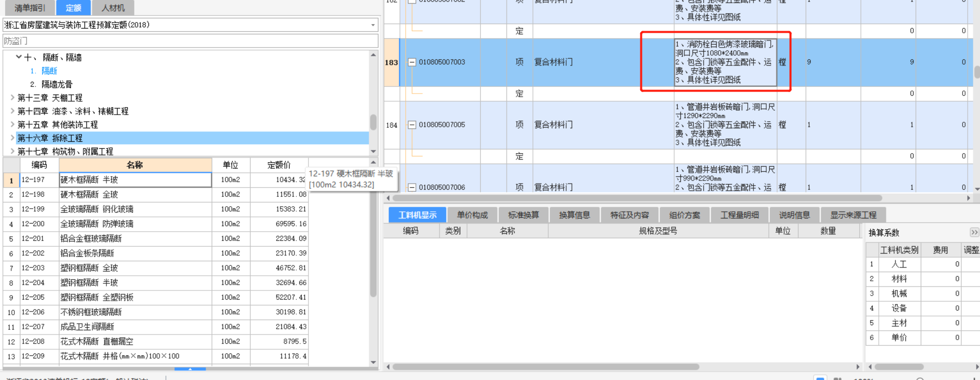
Task: Click the right arrow of the bill table horizontal scrollbar
Action: tap(968, 198)
